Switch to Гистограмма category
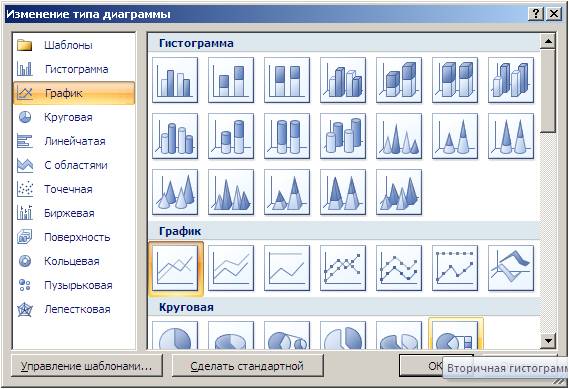The height and width of the screenshot is (389, 569). pos(74,69)
